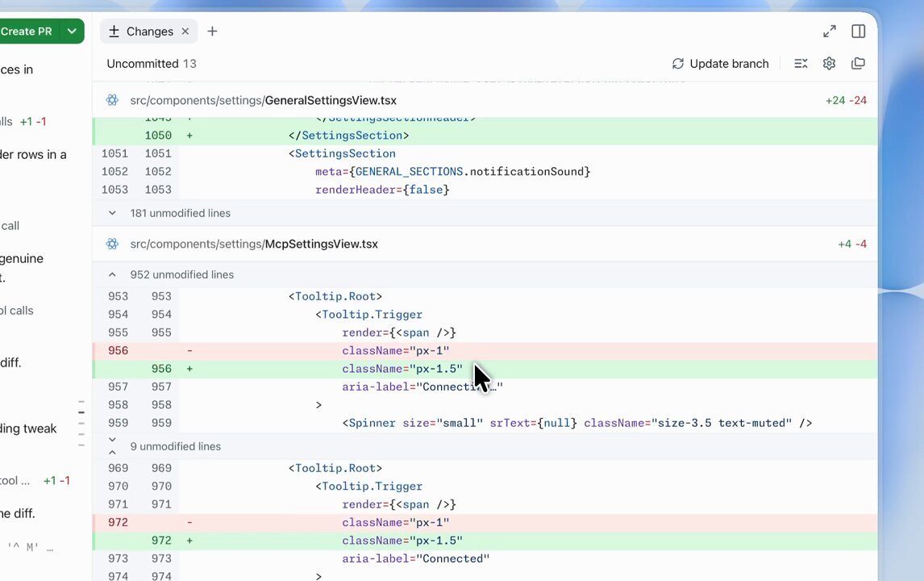Click removed line 972 className="px-1"
The height and width of the screenshot is (581, 924).
point(485,523)
